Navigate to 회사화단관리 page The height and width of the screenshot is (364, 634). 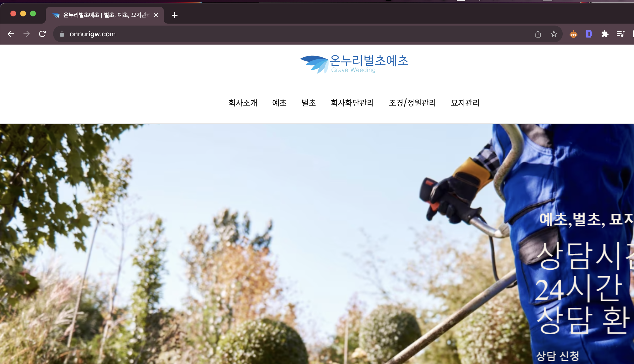(352, 103)
